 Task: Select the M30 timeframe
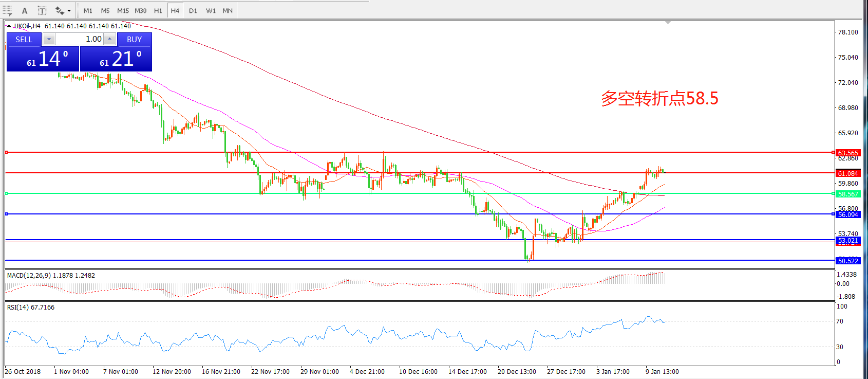[x=140, y=10]
